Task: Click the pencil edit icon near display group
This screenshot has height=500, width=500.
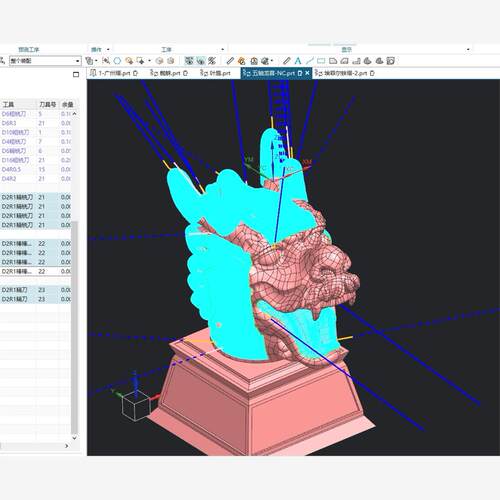Action: 286,61
